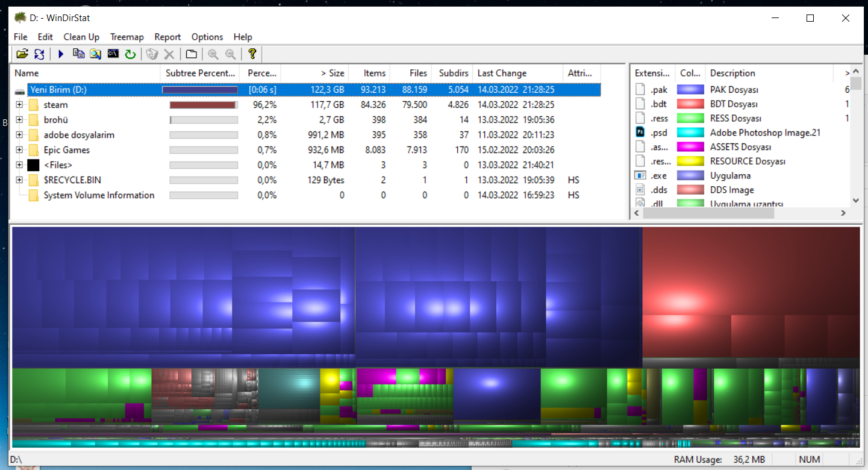
Task: Expand the $RECYCLE.BIN tree node
Action: pos(19,180)
